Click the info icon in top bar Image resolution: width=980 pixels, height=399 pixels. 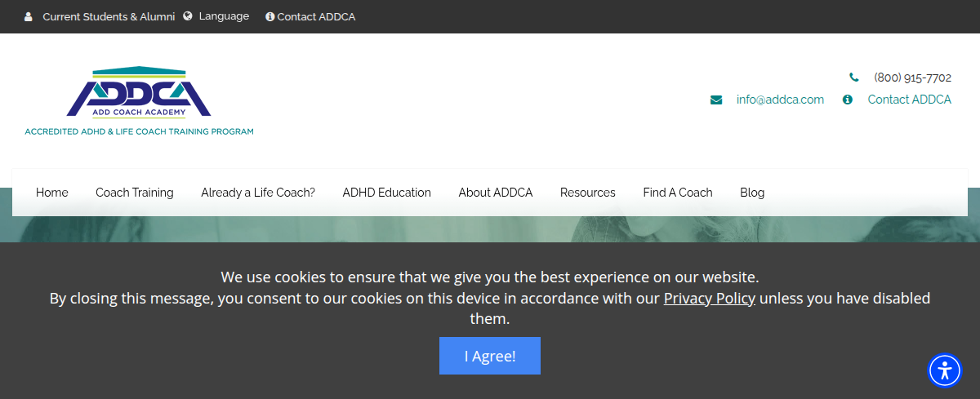coord(270,16)
